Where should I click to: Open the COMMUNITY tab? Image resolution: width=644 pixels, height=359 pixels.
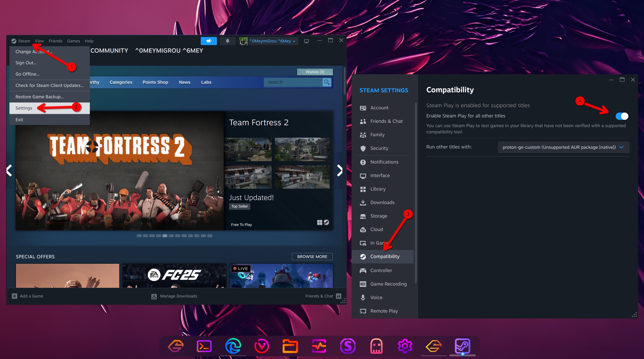[109, 50]
